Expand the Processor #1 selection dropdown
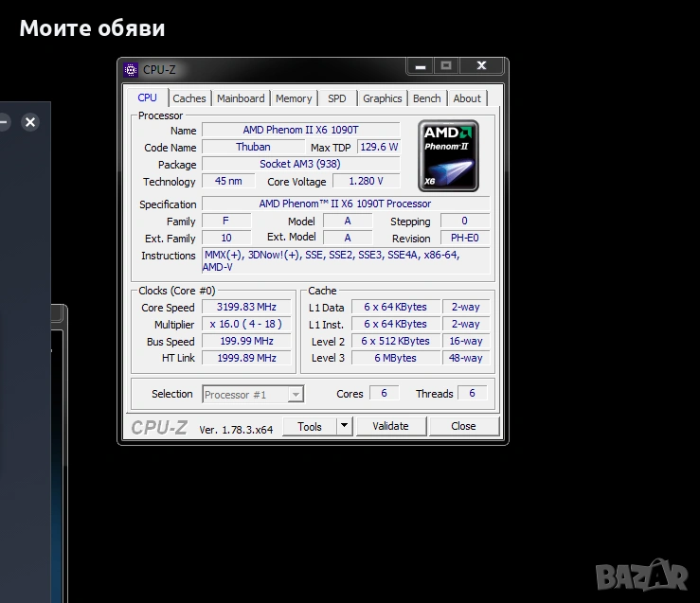This screenshot has height=603, width=700. click(296, 394)
